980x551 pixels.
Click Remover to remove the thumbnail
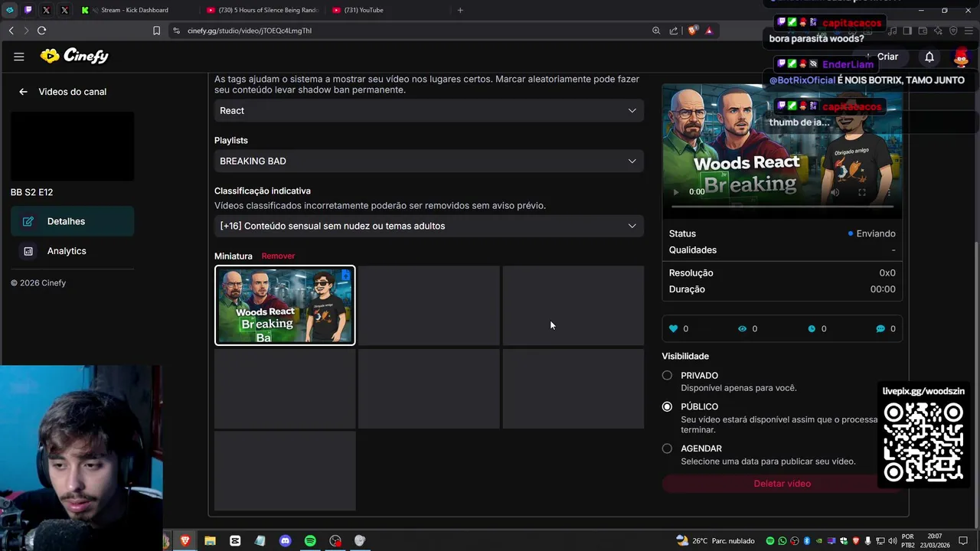[x=278, y=256]
